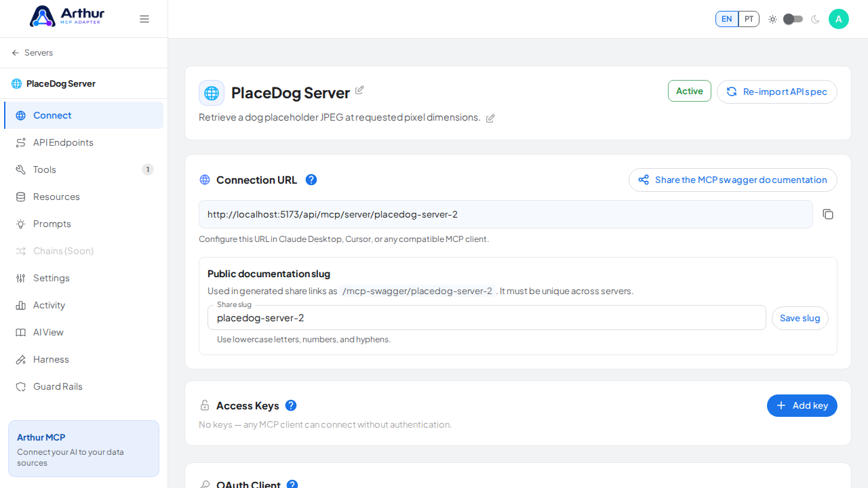Click the lock icon beside Access Keys
Screen dimensions: 868x488
[x=205, y=405]
